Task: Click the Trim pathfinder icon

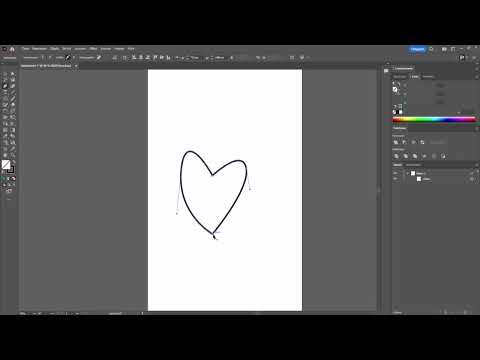Action: 406,156
